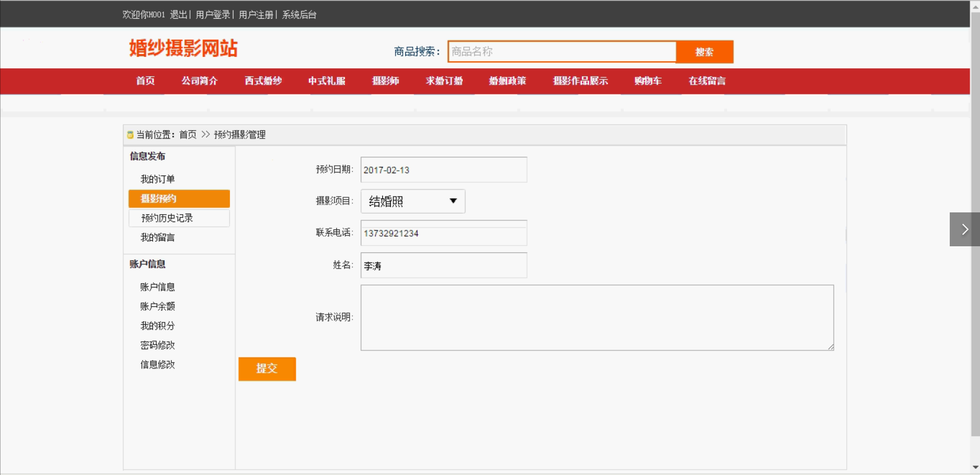Select 在线留言 in the navigation bar
Screen dimensions: 980x475
[707, 81]
